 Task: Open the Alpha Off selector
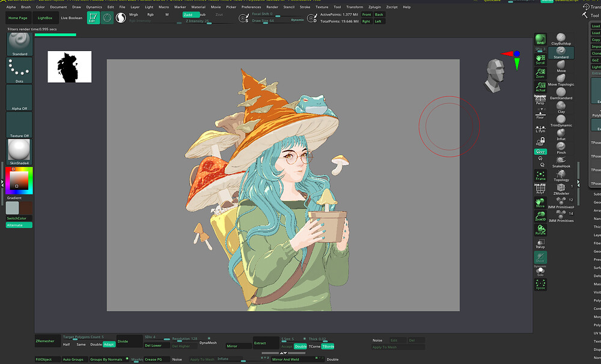point(19,98)
